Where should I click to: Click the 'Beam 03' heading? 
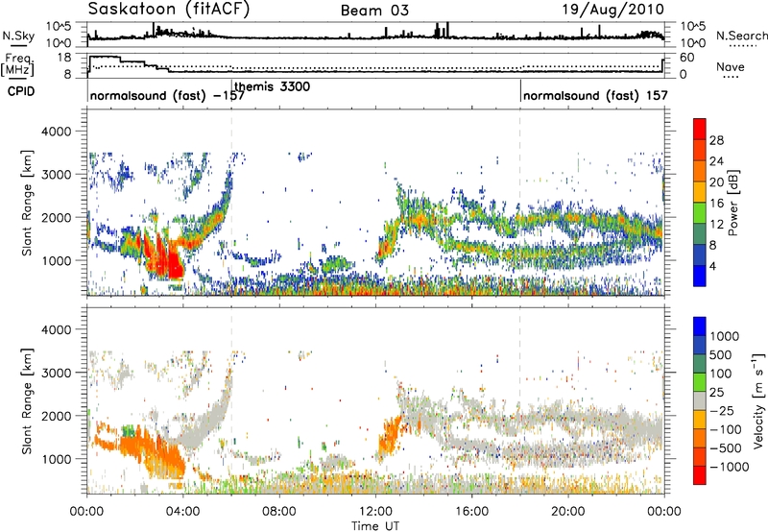[374, 11]
